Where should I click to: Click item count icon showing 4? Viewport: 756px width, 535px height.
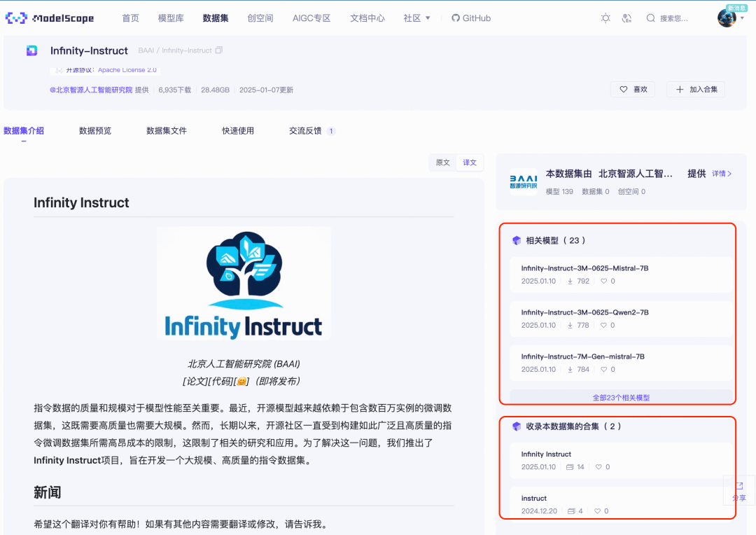tap(571, 511)
